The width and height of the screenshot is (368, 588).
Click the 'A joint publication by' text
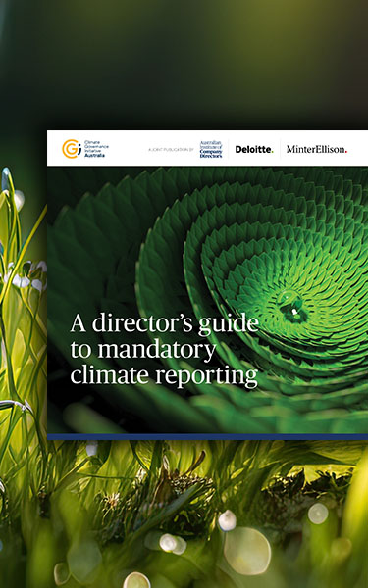coord(171,150)
